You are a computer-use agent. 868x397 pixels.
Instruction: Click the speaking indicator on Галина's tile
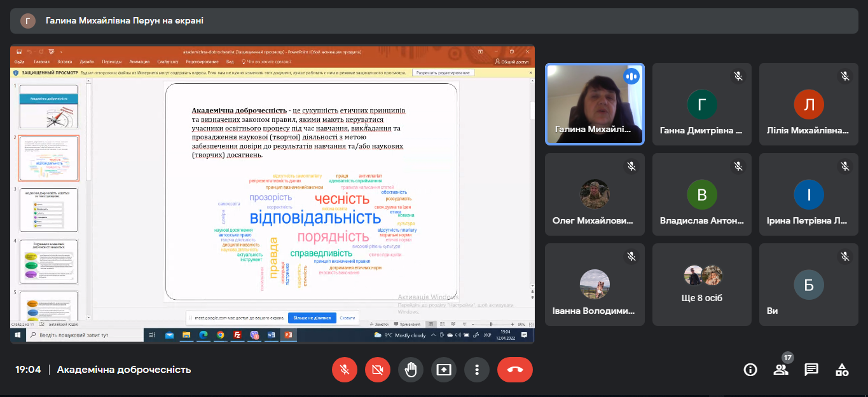(631, 76)
